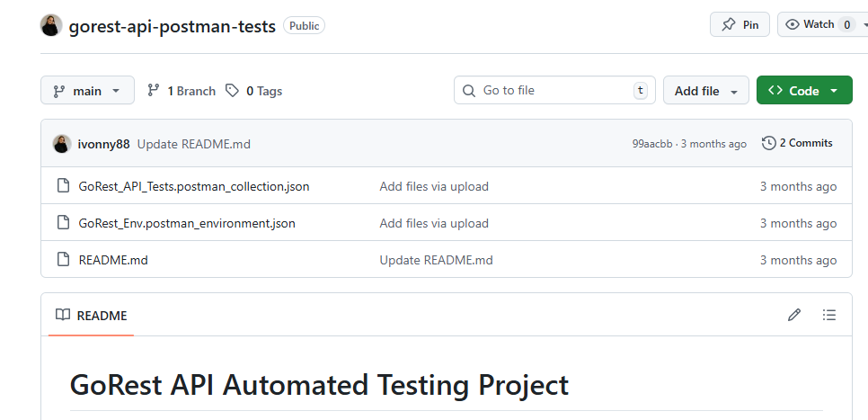Open the README outline list icon
868x420 pixels.
pos(829,316)
